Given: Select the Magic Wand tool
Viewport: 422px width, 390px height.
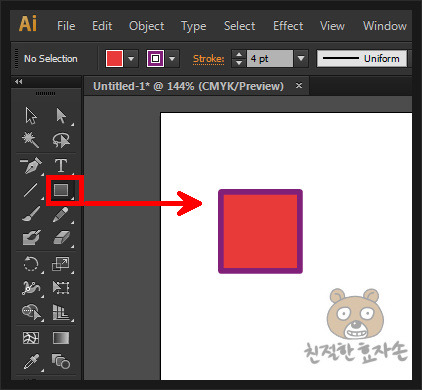Looking at the screenshot, I should 31,140.
